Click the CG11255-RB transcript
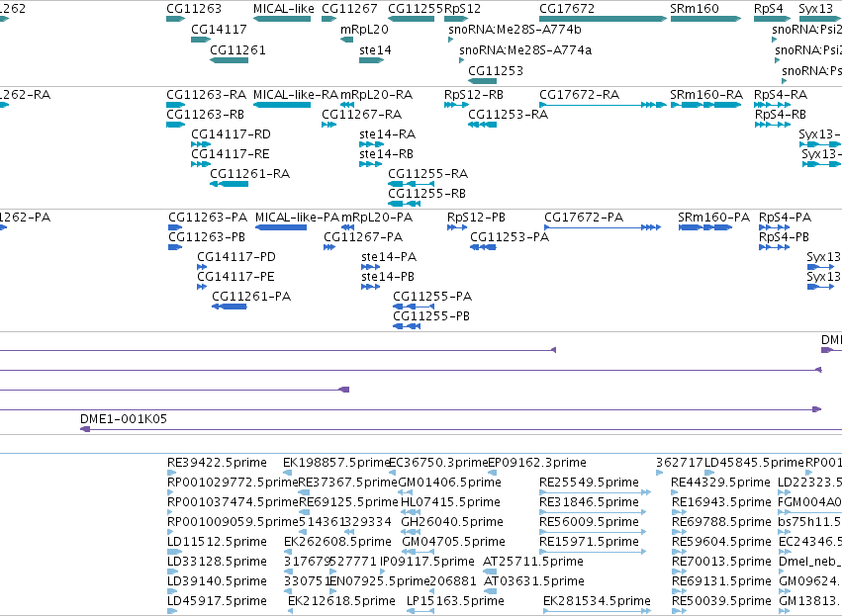The height and width of the screenshot is (616, 842). [x=404, y=204]
